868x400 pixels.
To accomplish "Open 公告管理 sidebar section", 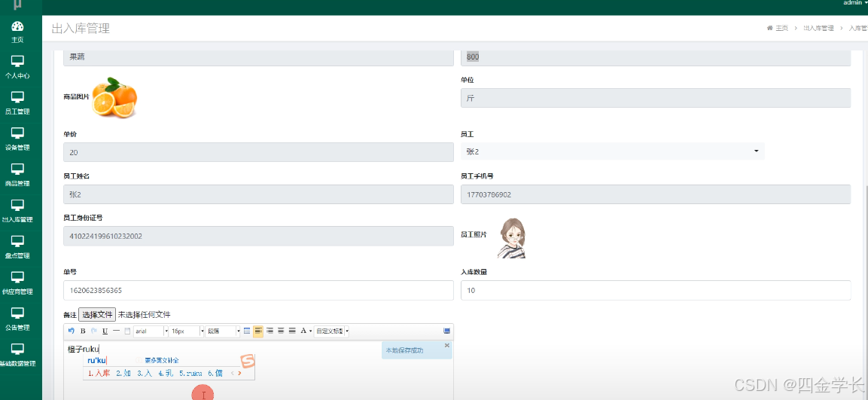I will pyautogui.click(x=18, y=320).
